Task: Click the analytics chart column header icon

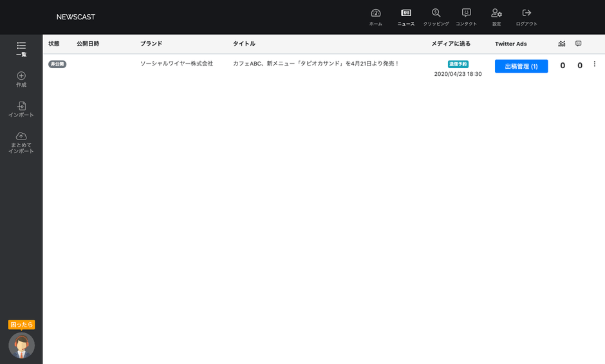Action: pyautogui.click(x=561, y=44)
